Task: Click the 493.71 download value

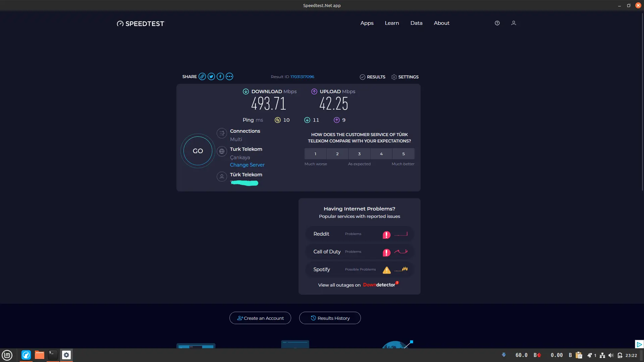Action: pyautogui.click(x=269, y=104)
